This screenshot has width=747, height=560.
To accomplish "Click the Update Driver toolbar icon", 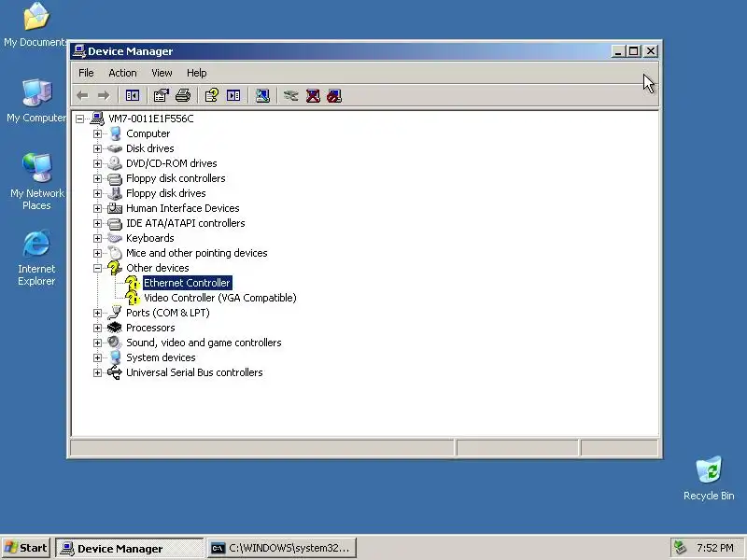I will (x=290, y=96).
